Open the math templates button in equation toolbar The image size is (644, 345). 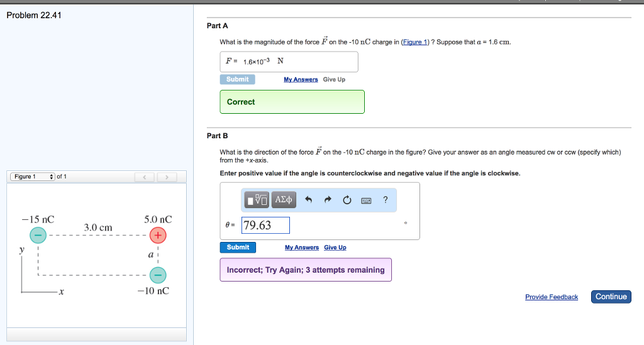coord(257,200)
